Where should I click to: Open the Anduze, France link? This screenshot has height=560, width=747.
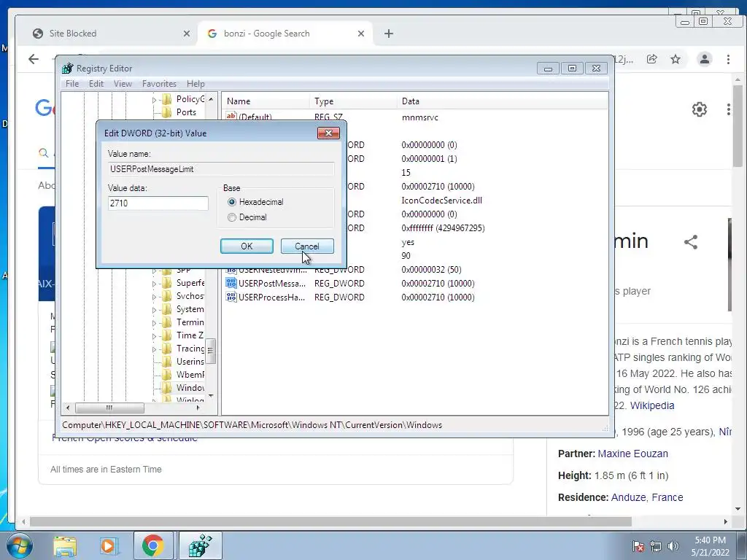pos(647,497)
